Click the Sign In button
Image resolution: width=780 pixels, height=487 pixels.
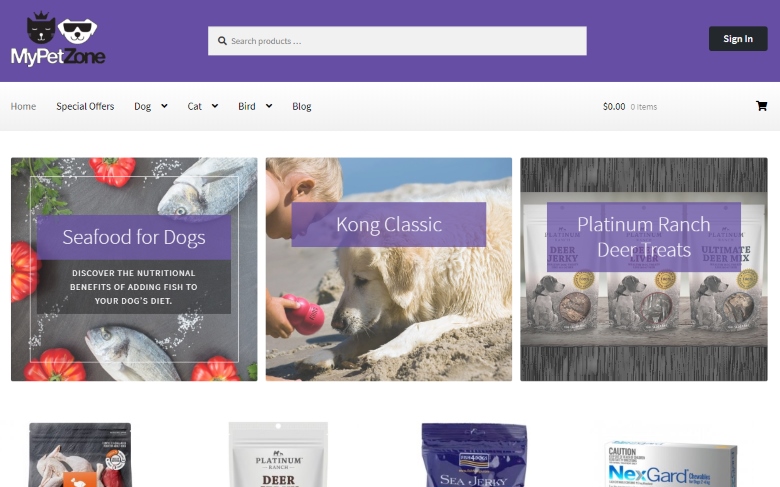(x=738, y=39)
